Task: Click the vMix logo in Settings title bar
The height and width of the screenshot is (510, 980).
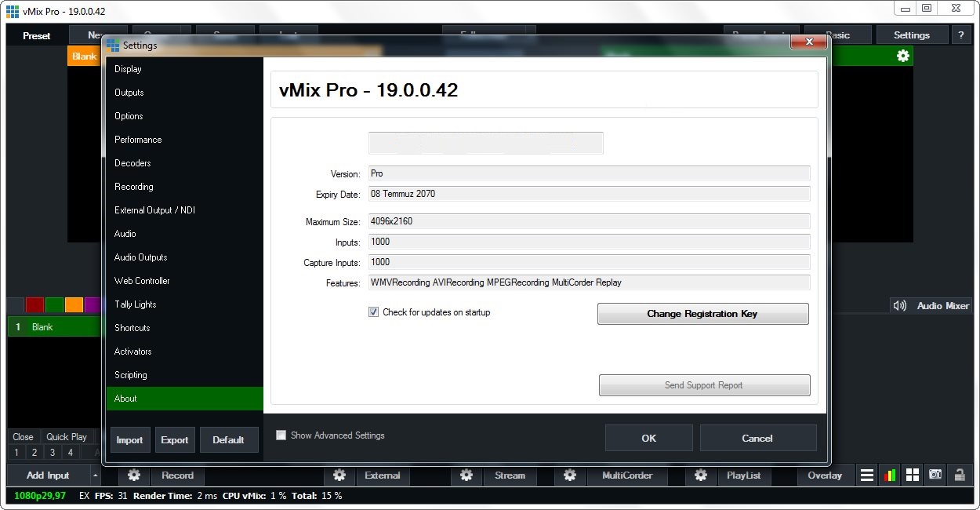Action: (x=113, y=46)
